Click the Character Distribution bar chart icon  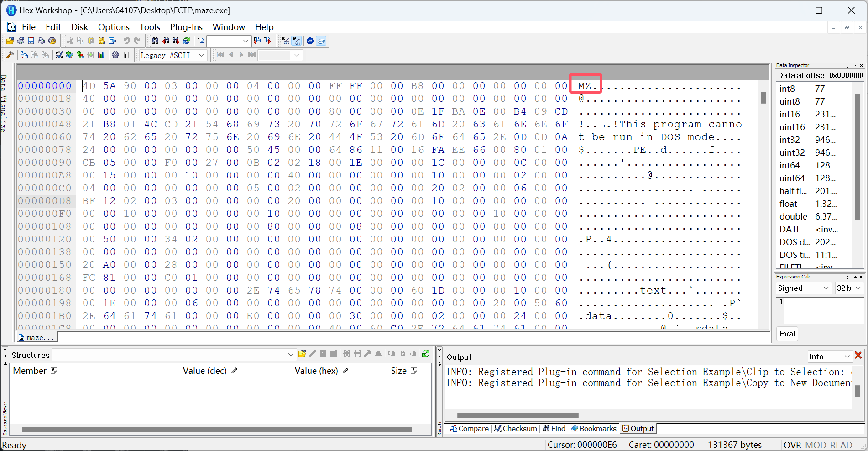click(101, 55)
